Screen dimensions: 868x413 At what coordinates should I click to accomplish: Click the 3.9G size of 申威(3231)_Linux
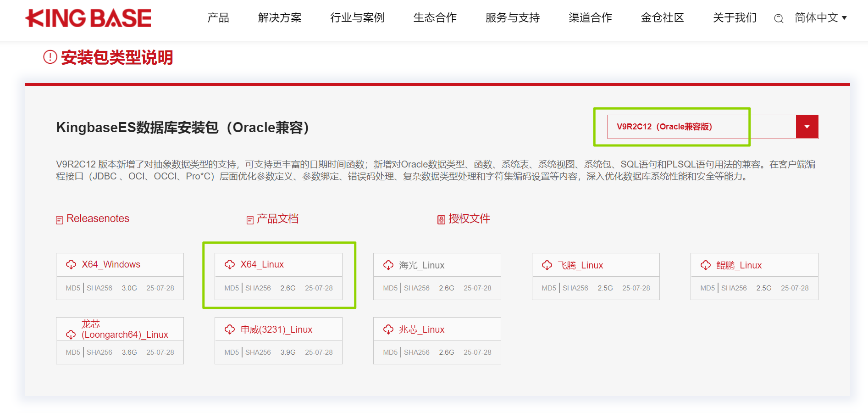(288, 352)
